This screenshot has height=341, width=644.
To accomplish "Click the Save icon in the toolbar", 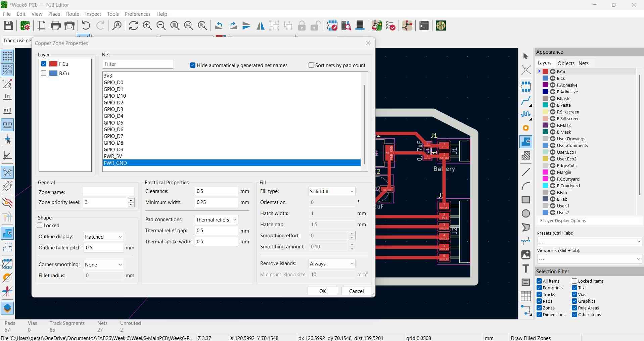I will [8, 26].
